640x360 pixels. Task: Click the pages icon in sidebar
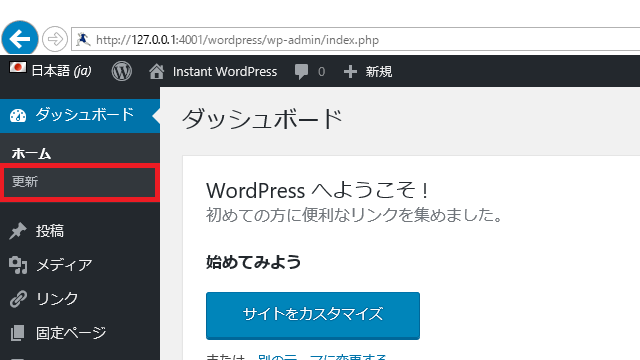click(x=18, y=333)
